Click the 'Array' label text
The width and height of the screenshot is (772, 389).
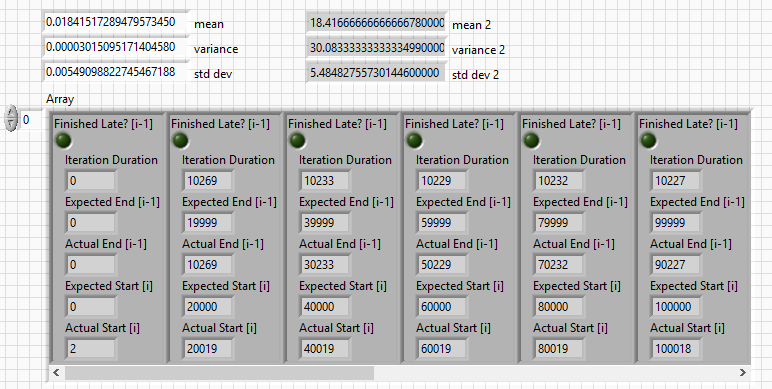tap(60, 99)
